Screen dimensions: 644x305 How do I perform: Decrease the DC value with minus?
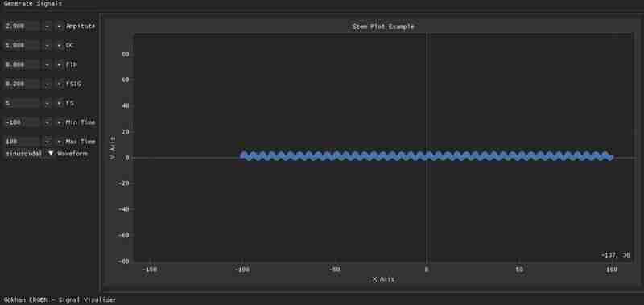(x=47, y=45)
